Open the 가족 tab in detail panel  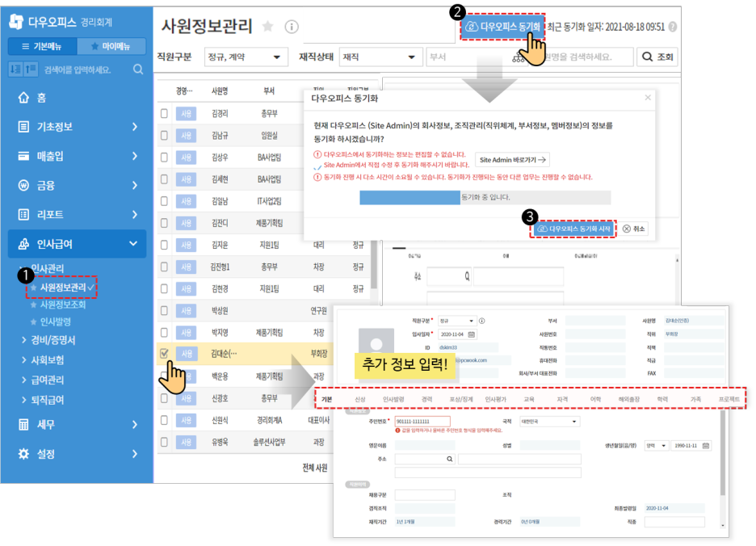click(x=695, y=399)
